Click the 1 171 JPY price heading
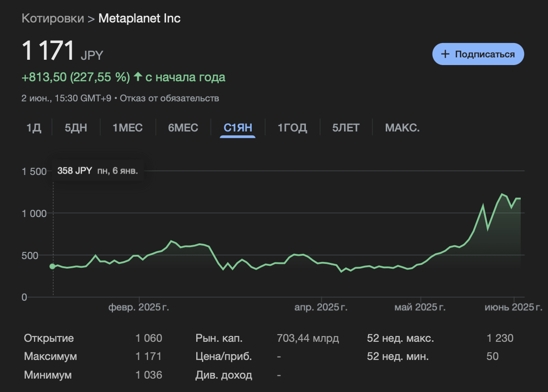The image size is (548, 392). 63,51
